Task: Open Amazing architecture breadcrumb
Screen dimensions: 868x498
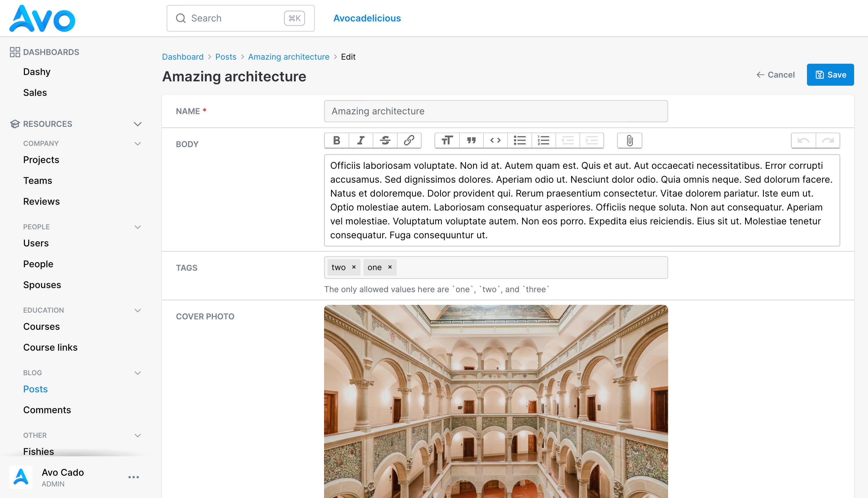Action: pyautogui.click(x=289, y=57)
